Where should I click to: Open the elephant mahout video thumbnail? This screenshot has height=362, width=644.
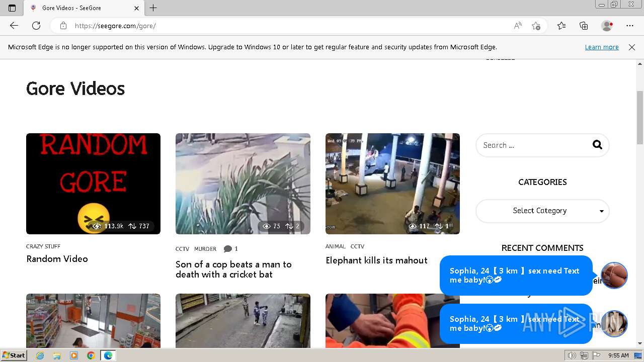tap(392, 184)
